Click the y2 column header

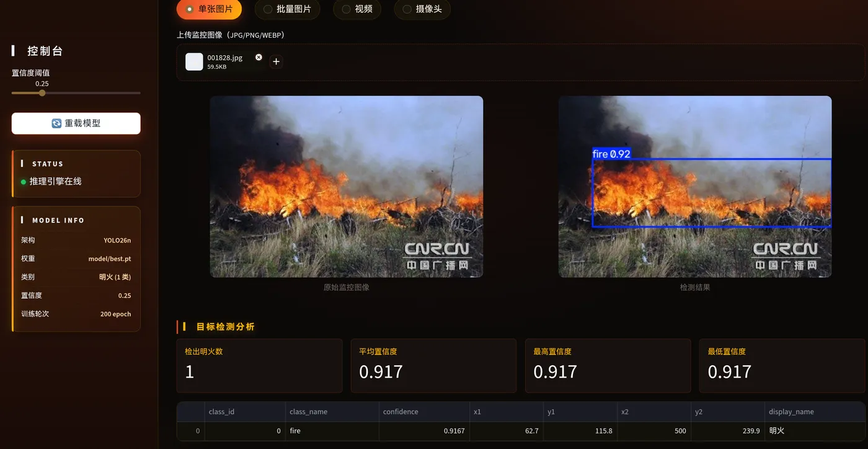click(x=727, y=412)
